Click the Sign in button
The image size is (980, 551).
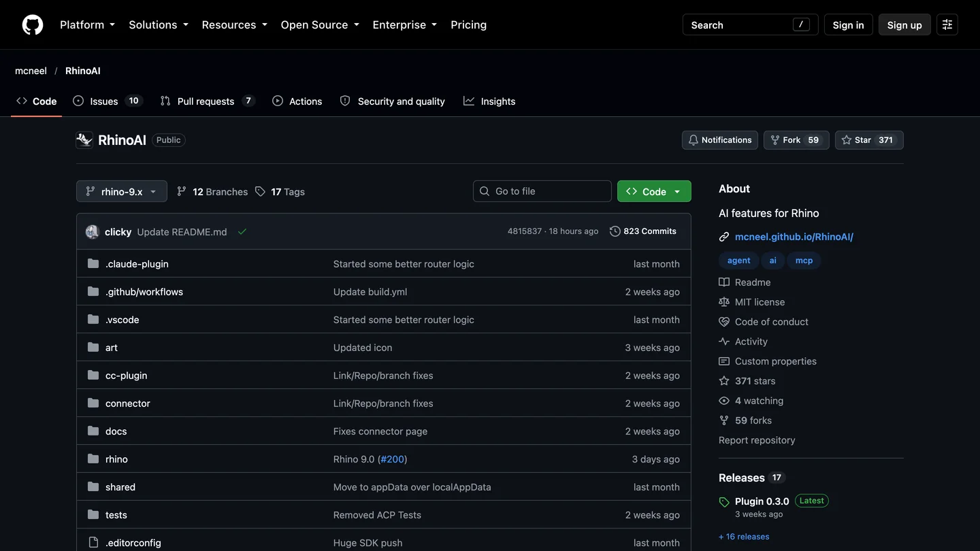tap(848, 24)
